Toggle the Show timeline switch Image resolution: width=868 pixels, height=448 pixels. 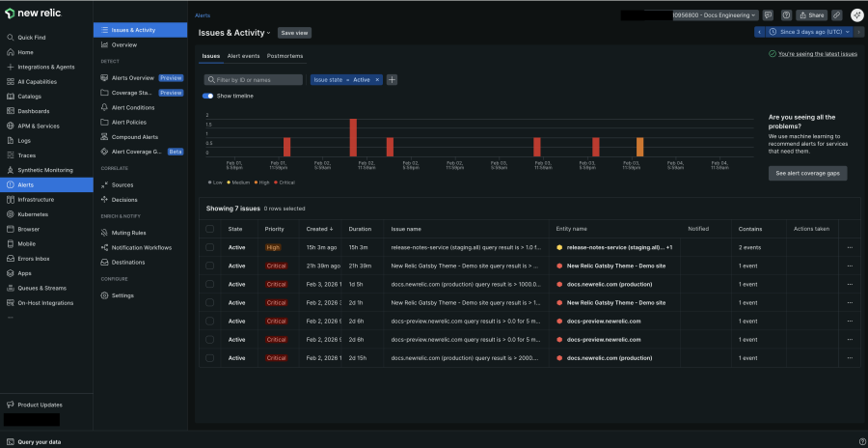208,96
